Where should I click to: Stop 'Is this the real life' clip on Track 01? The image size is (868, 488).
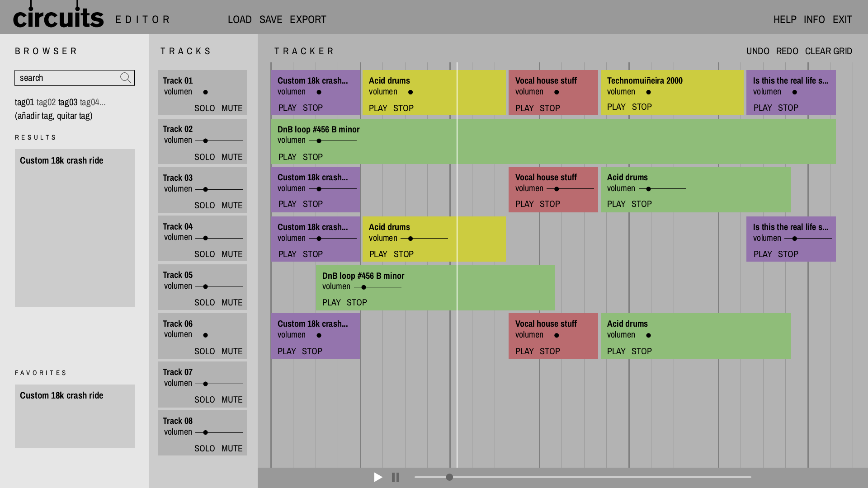click(x=788, y=108)
